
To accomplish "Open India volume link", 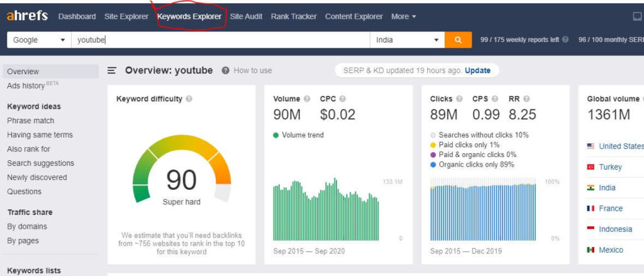I will [x=607, y=188].
